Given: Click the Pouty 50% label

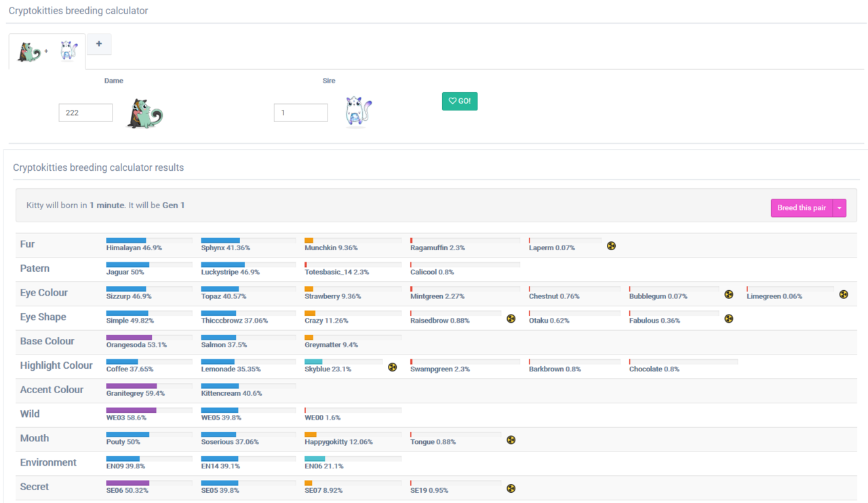Looking at the screenshot, I should click(x=123, y=442).
